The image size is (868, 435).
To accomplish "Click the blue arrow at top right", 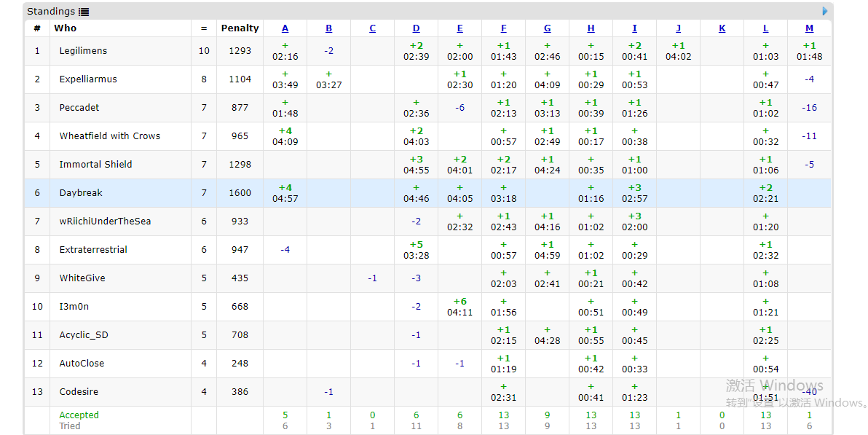I will (825, 11).
